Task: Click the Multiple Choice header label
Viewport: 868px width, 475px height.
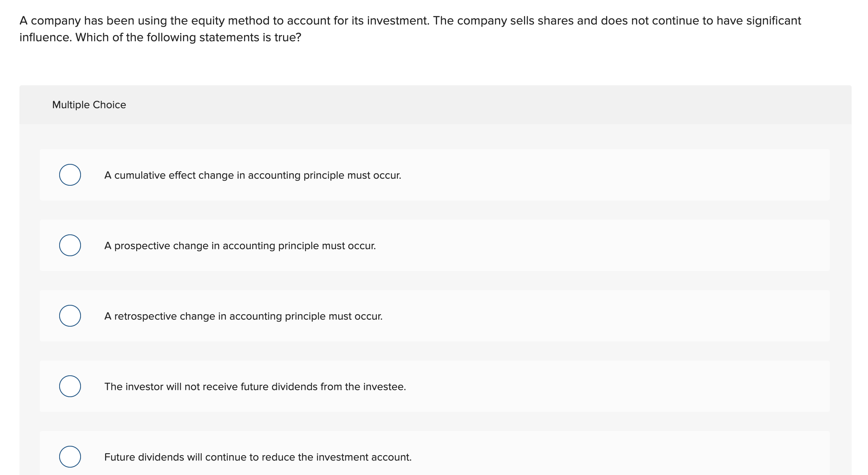Action: tap(89, 104)
